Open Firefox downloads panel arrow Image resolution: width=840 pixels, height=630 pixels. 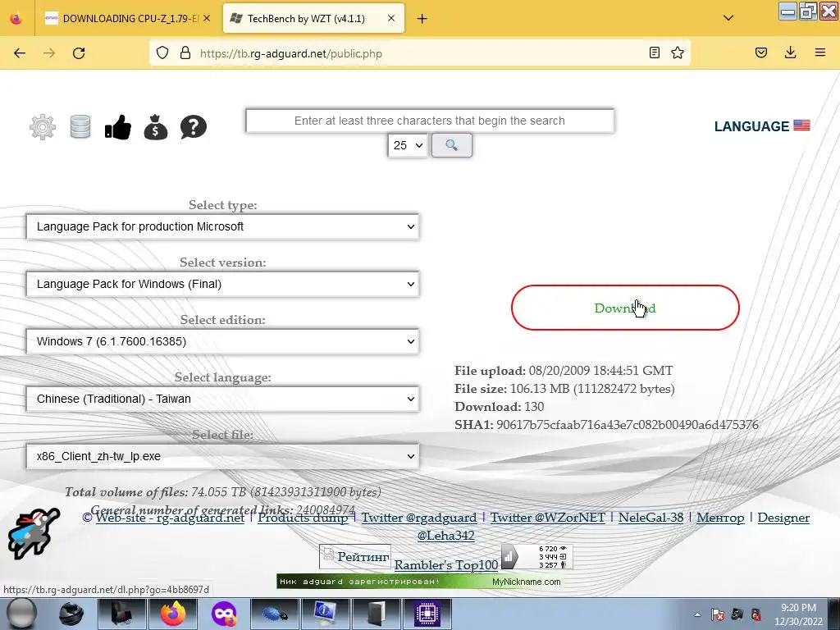pos(790,52)
